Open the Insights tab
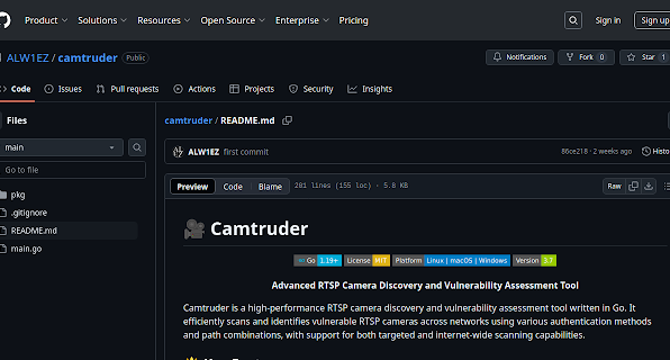670x360 pixels. pos(370,89)
